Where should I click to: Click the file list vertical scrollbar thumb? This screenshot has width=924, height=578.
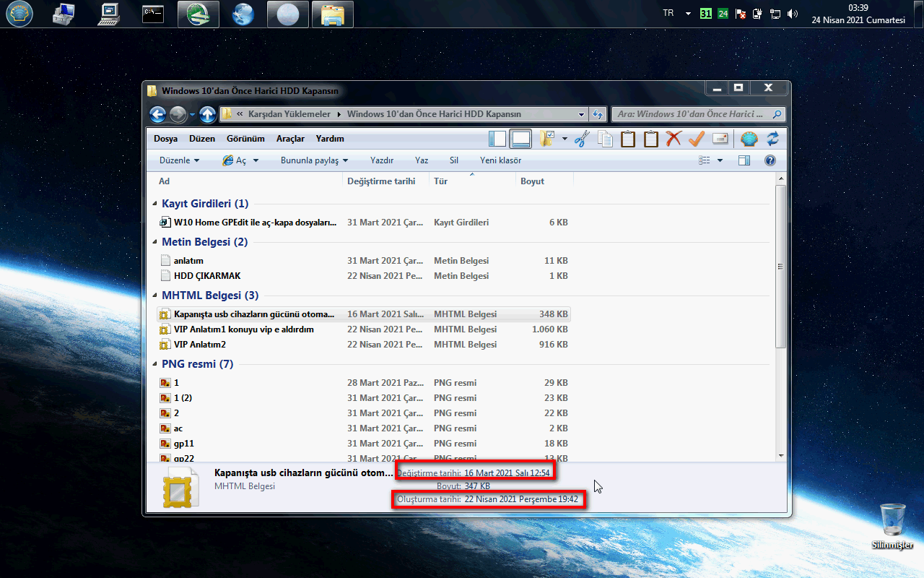780,266
